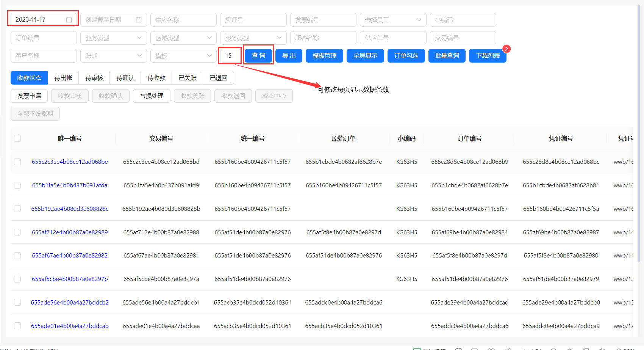Open link 655b1fa5e4b0b437b091afda
644x350 pixels.
tap(70, 185)
